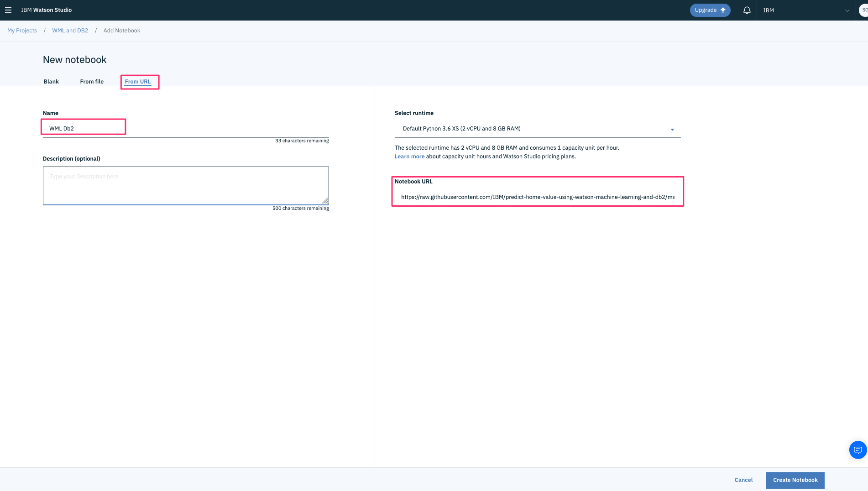Select the From URL tab
Image resolution: width=868 pixels, height=491 pixels.
click(x=138, y=82)
